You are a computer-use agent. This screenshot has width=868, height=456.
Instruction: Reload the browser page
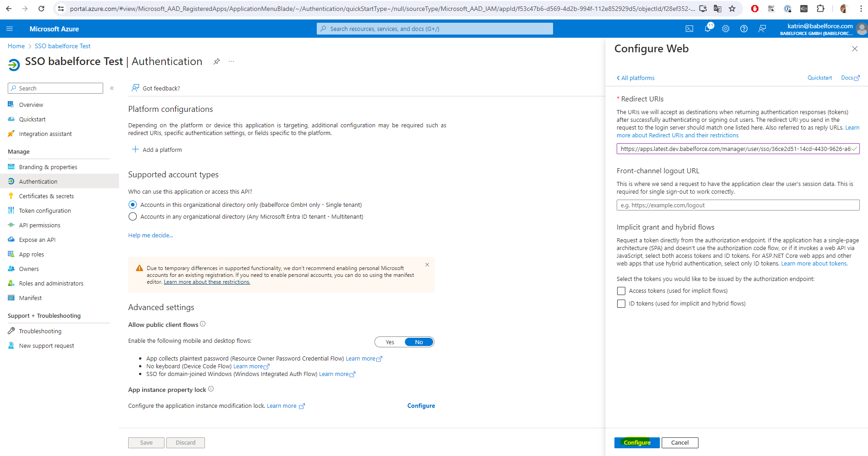click(41, 9)
